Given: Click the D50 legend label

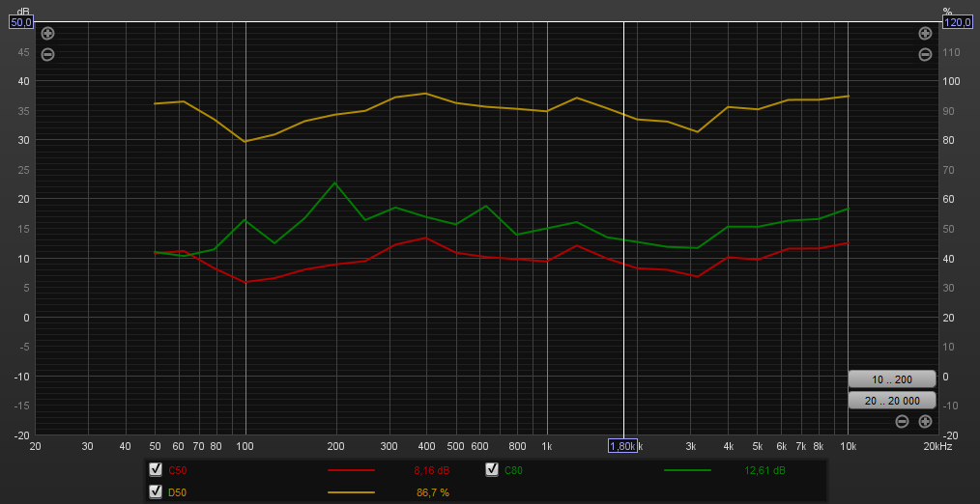Looking at the screenshot, I should [x=178, y=492].
